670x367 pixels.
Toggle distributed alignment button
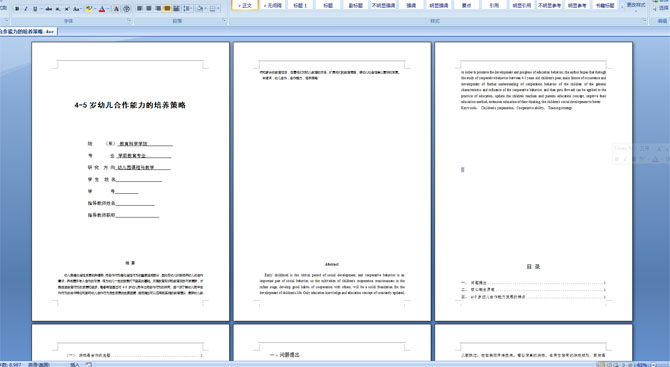tap(176, 9)
